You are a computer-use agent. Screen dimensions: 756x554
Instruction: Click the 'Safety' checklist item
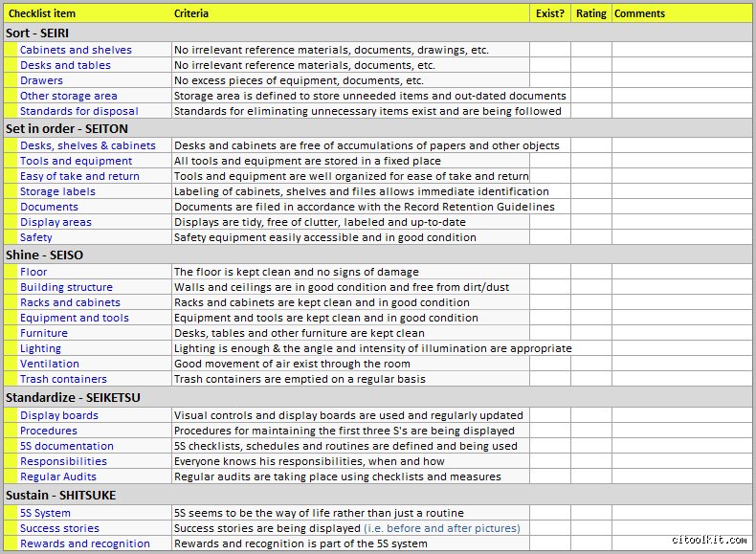tap(35, 237)
